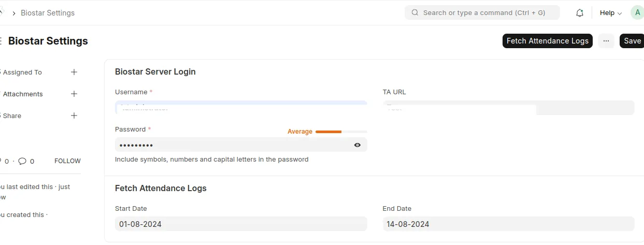Click the breadcrumb chevron arrow
Screen dimensions: 644x245
(14, 13)
